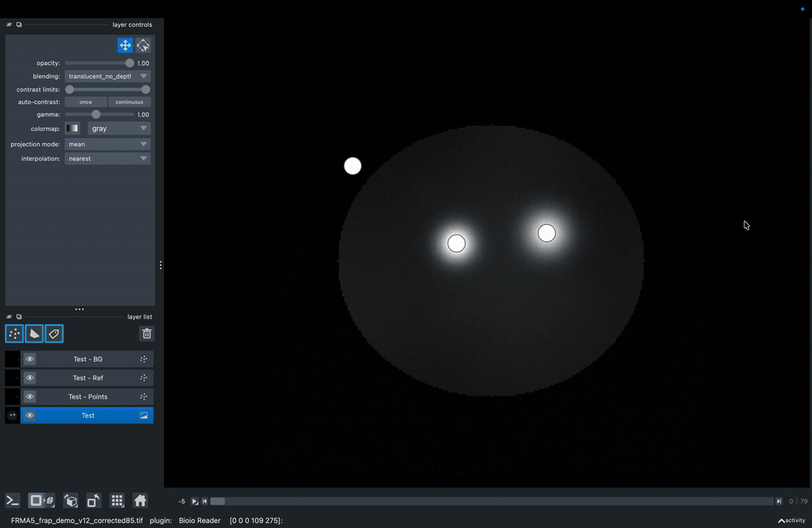Click the opacity slider handle
The width and height of the screenshot is (812, 528).
click(x=129, y=63)
